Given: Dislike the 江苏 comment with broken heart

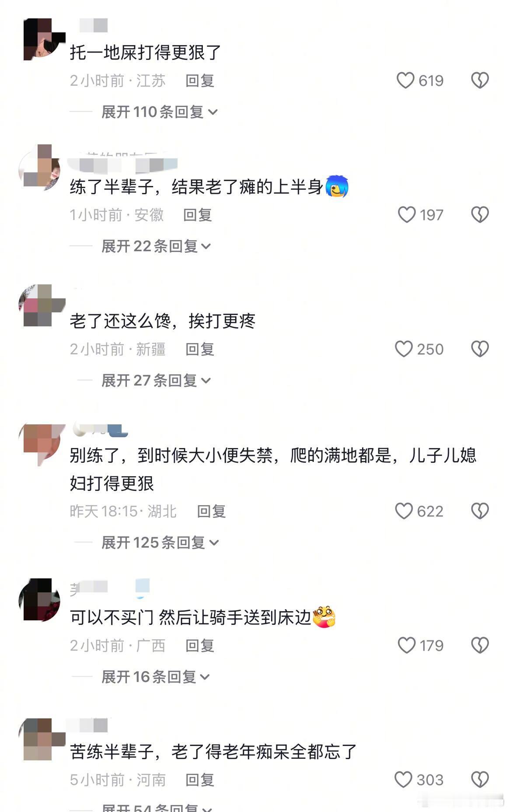Looking at the screenshot, I should [x=480, y=80].
